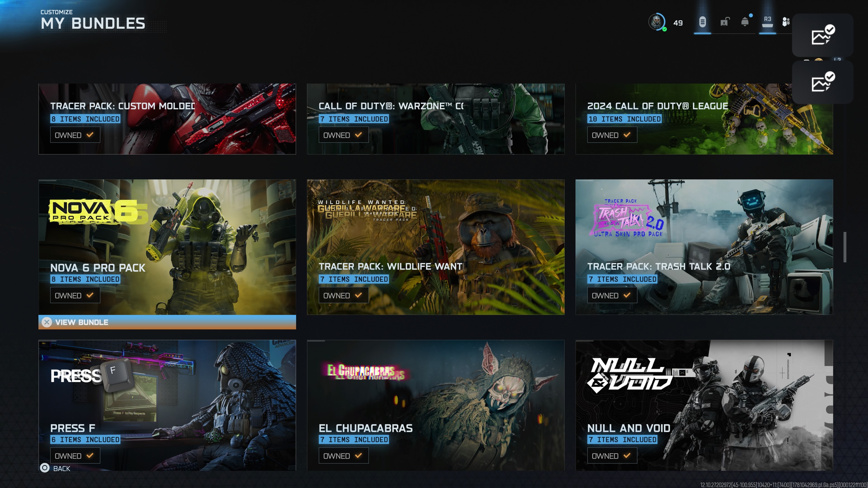Select the Wildlife Wanted orangutan bundle artwork
Viewport: 868px width, 488px height.
436,247
